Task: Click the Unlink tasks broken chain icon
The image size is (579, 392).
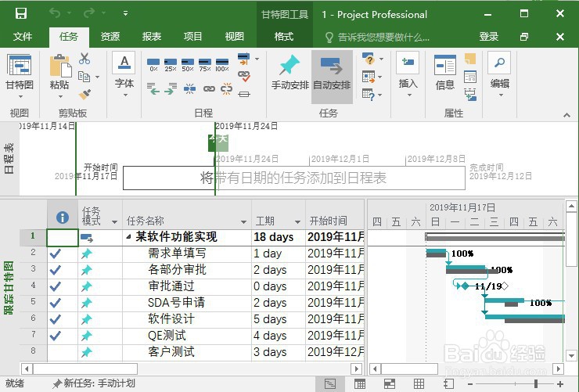Action: (226, 88)
